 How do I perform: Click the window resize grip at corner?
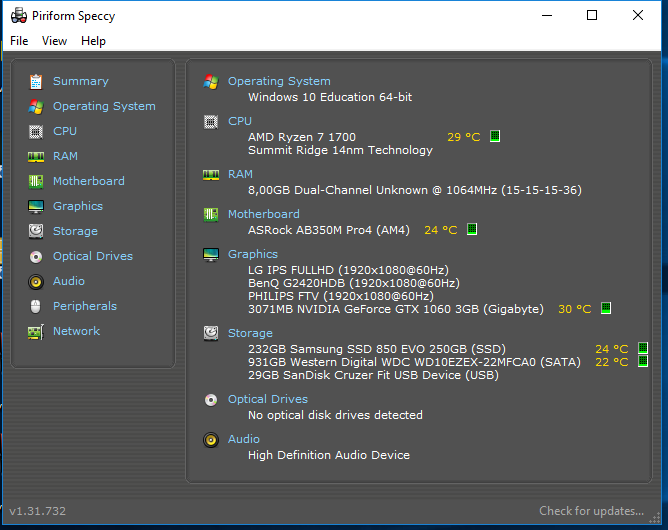(x=655, y=519)
